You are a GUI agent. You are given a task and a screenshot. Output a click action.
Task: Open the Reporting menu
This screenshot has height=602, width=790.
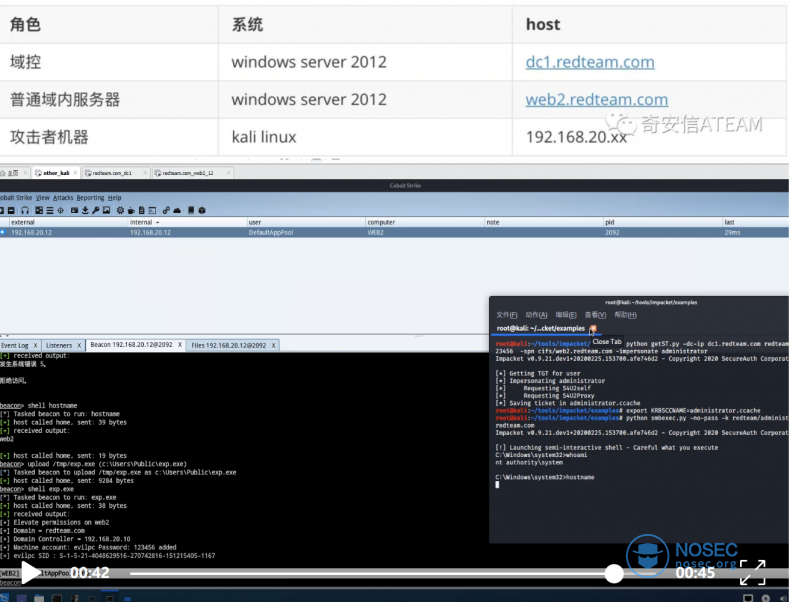coord(90,197)
